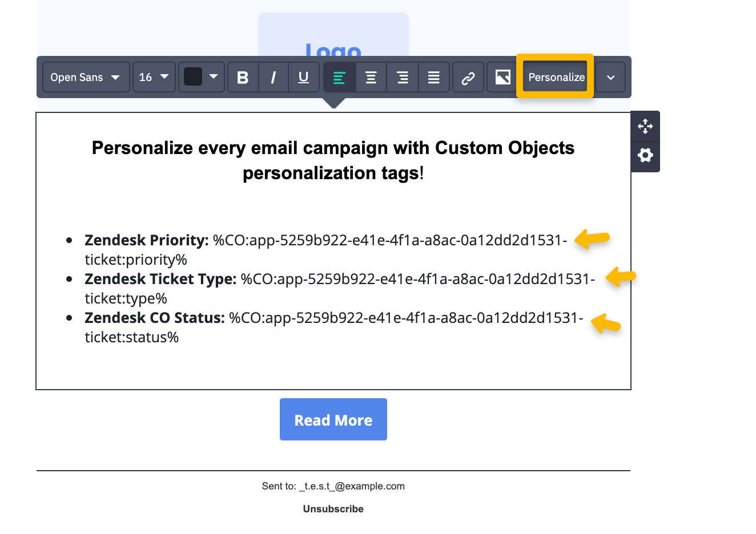The height and width of the screenshot is (534, 756).
Task: Toggle italic formatting
Action: (x=274, y=77)
